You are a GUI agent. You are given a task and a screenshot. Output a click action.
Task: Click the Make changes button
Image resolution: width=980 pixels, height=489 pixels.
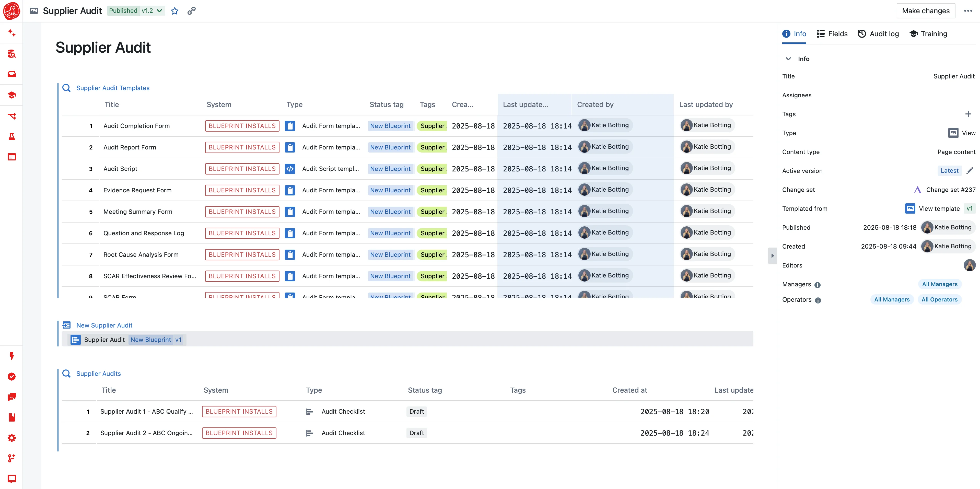pos(926,11)
